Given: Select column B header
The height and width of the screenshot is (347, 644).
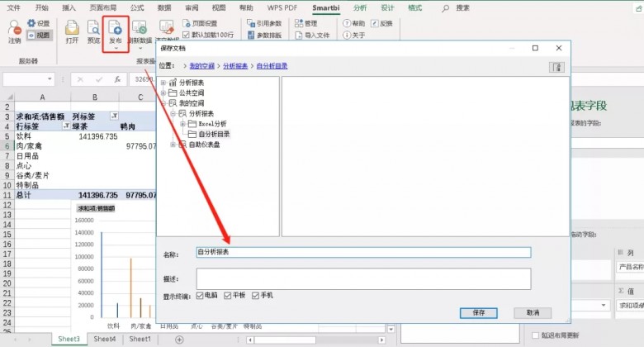Looking at the screenshot, I should (x=95, y=97).
